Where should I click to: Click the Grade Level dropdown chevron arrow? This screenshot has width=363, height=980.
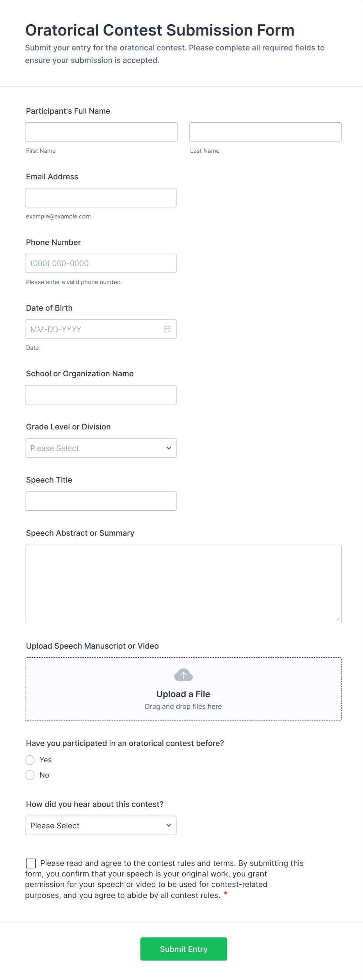(x=169, y=448)
